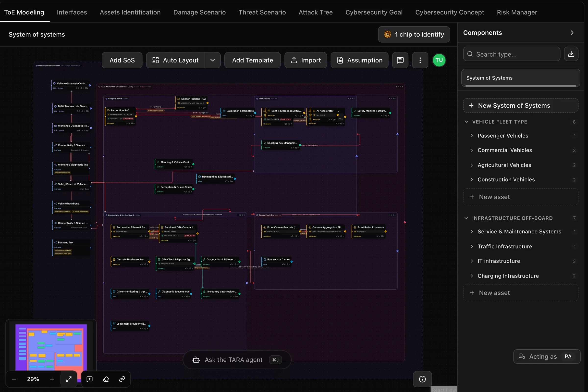Click the Import button

point(306,60)
